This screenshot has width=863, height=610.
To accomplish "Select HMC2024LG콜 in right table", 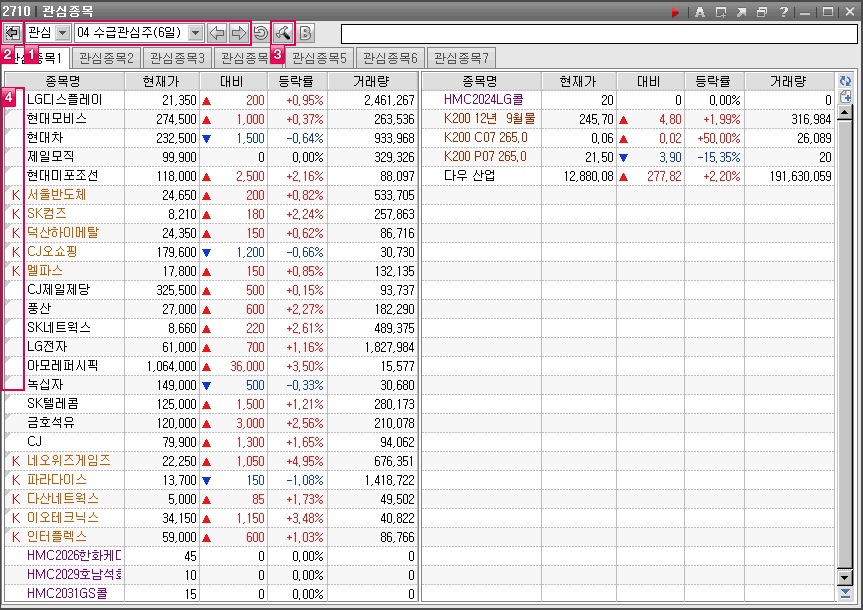I will click(484, 100).
